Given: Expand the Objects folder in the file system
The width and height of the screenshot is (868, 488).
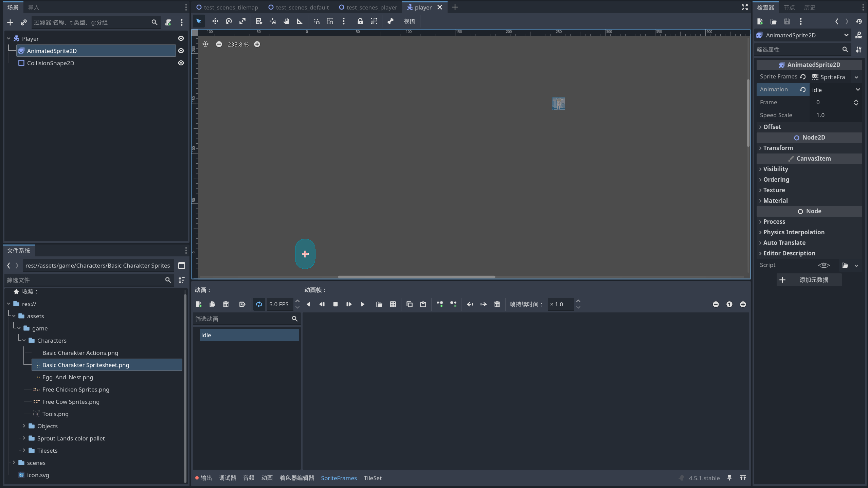Looking at the screenshot, I should tap(24, 426).
